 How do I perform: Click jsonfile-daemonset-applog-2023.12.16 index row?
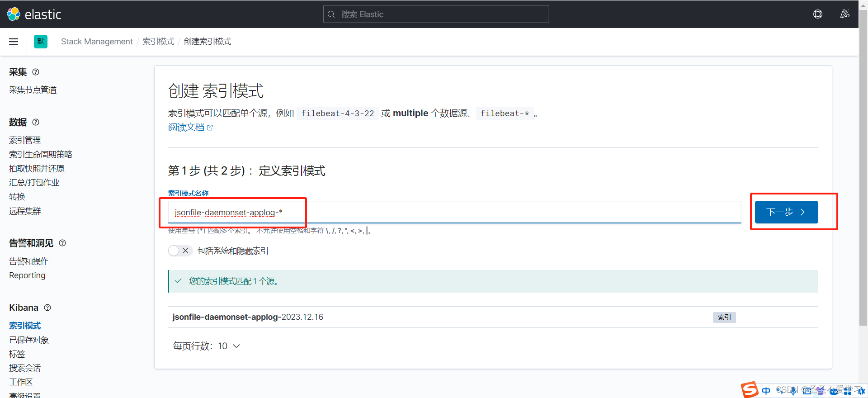[x=493, y=317]
